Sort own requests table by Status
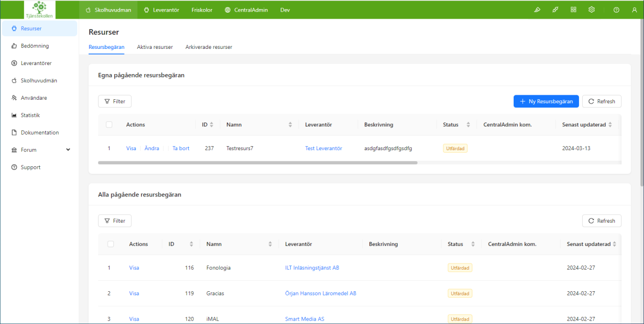The width and height of the screenshot is (644, 324). click(468, 124)
